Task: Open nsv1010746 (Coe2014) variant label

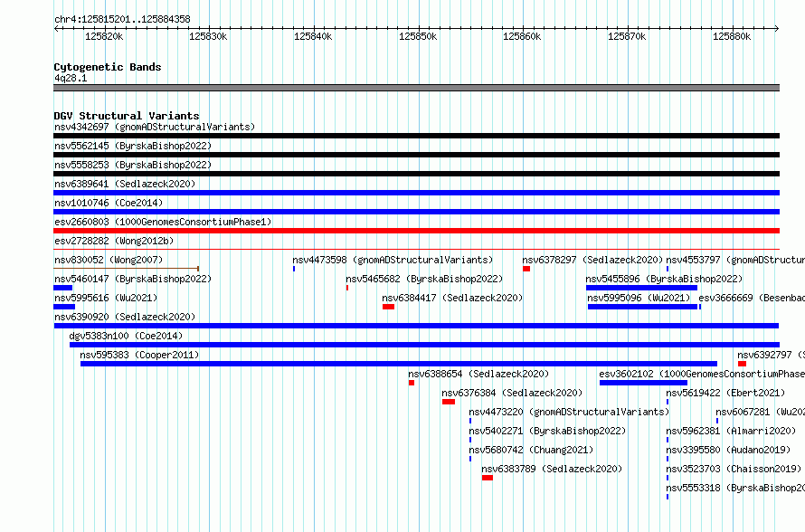Action: click(x=109, y=203)
